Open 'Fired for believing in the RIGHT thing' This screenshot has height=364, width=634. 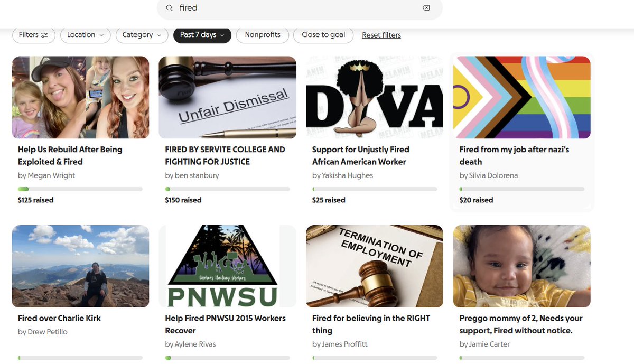pos(371,324)
